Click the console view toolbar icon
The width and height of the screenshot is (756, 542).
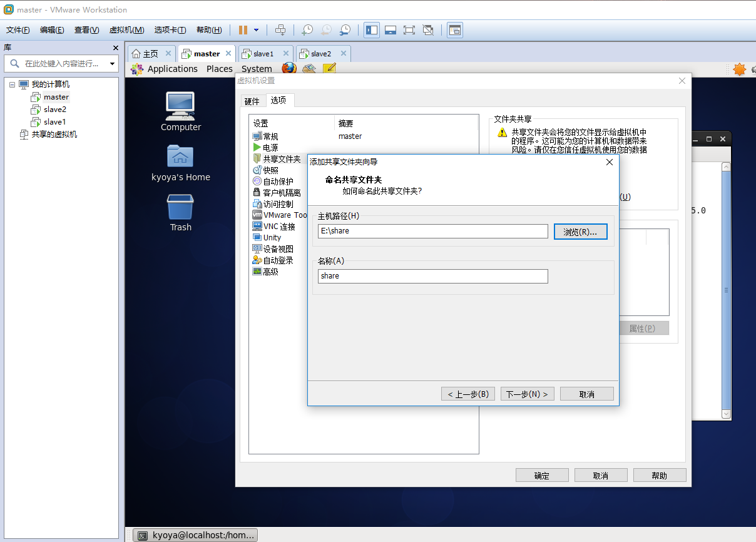pos(455,30)
